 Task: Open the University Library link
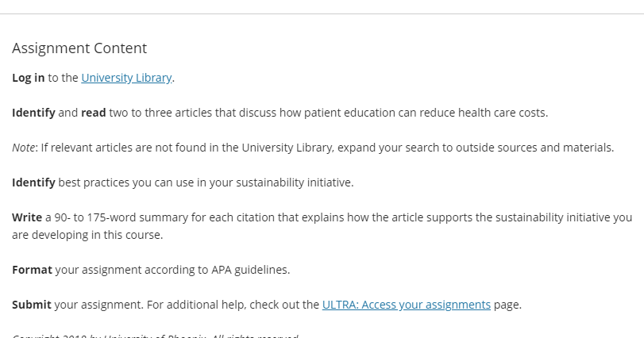coord(126,78)
